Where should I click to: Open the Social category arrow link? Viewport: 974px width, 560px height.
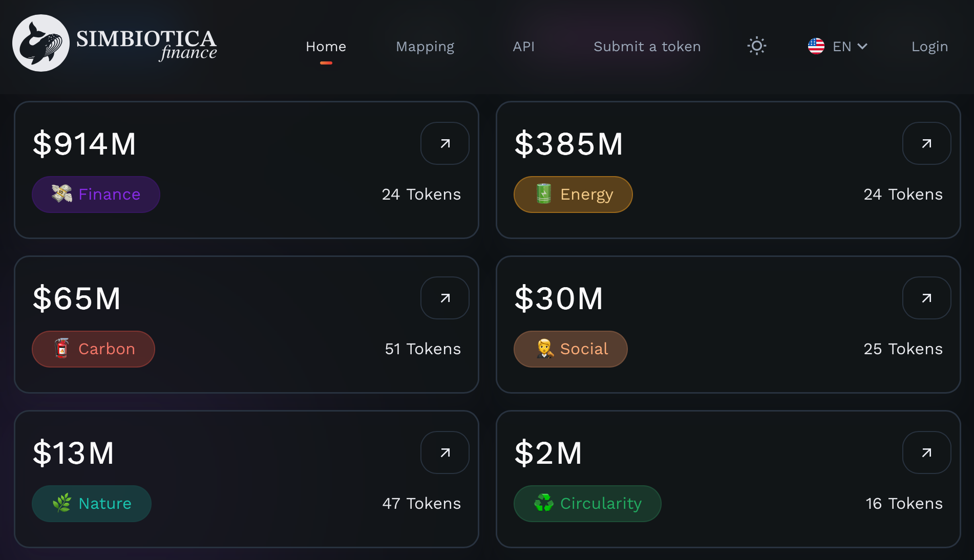pyautogui.click(x=926, y=298)
